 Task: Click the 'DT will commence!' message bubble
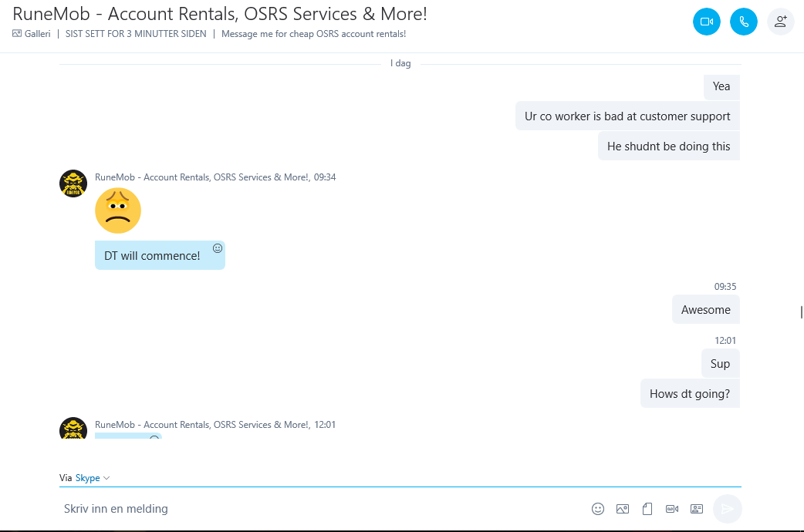point(160,255)
